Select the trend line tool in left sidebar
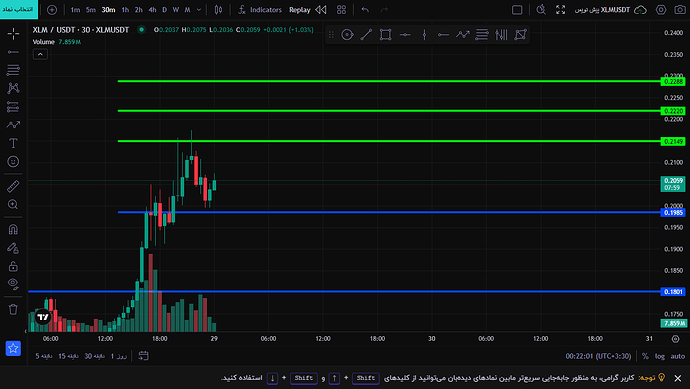Image resolution: width=690 pixels, height=389 pixels. click(13, 52)
